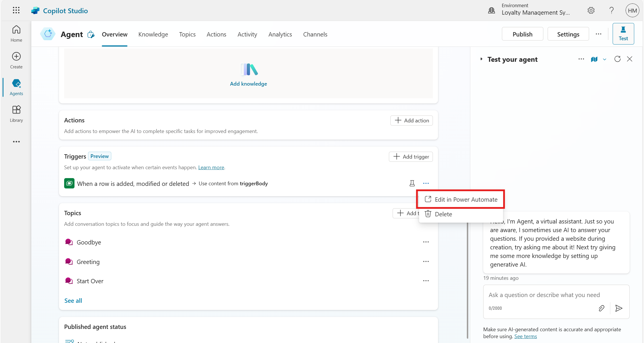Click the send message arrow icon

pyautogui.click(x=619, y=308)
